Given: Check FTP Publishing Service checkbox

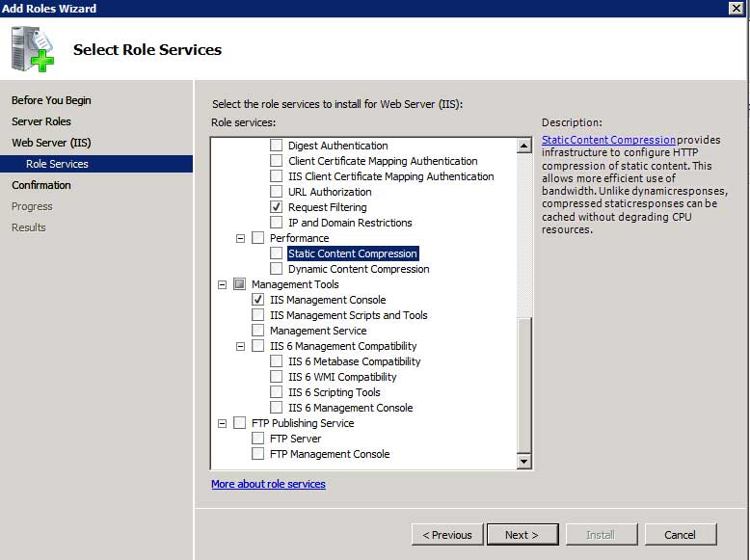Looking at the screenshot, I should 240,423.
